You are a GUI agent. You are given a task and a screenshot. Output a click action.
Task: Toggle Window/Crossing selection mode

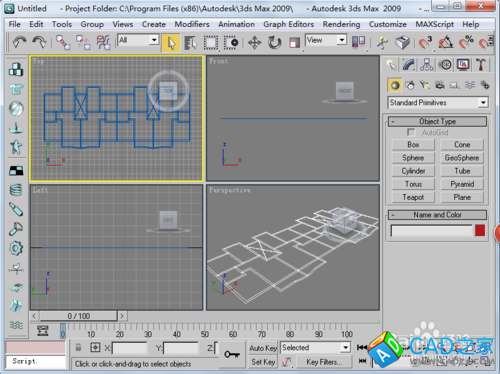click(231, 43)
